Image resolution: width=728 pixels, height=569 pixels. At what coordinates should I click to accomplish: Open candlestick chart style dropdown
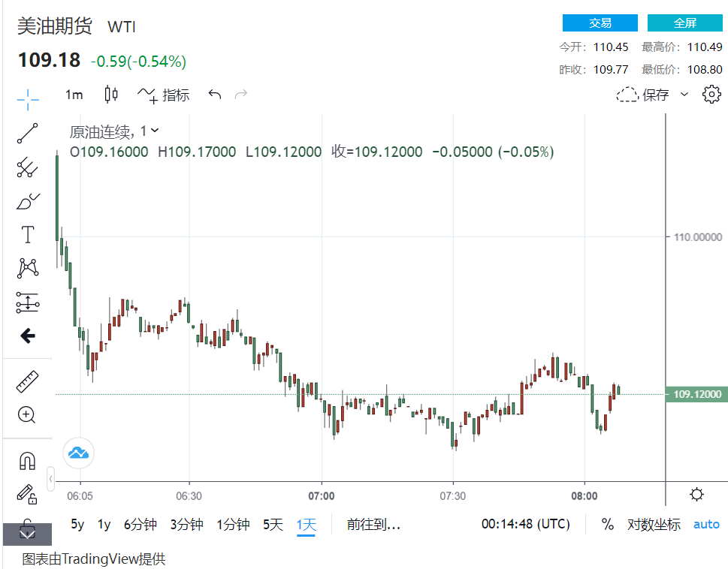111,95
